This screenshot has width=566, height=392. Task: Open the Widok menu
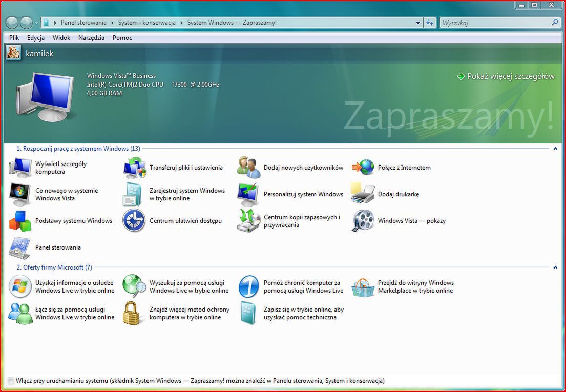61,37
